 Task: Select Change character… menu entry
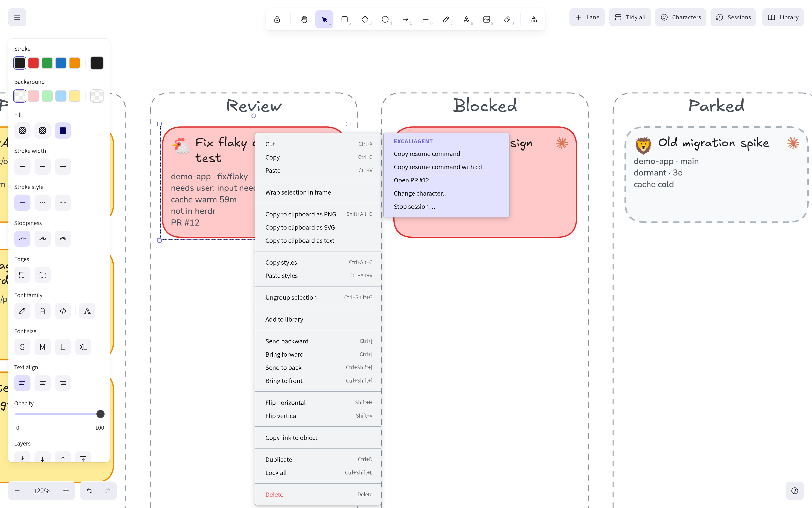446,193
